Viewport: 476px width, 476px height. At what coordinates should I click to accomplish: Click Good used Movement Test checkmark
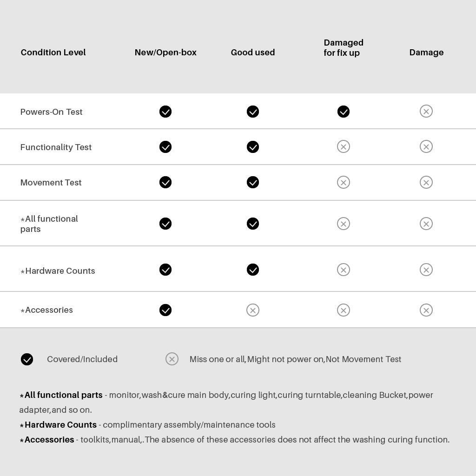pyautogui.click(x=253, y=182)
